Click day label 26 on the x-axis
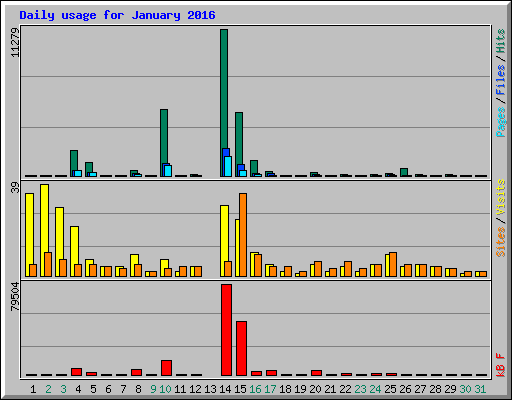 [x=405, y=389]
